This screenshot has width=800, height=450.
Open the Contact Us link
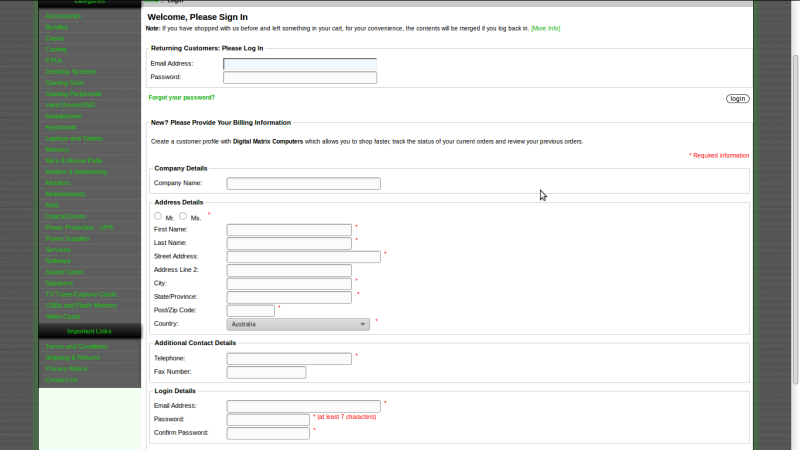60,380
